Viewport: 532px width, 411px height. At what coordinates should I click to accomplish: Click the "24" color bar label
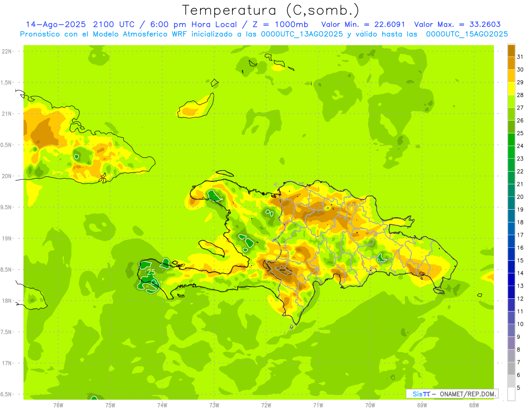click(520, 146)
